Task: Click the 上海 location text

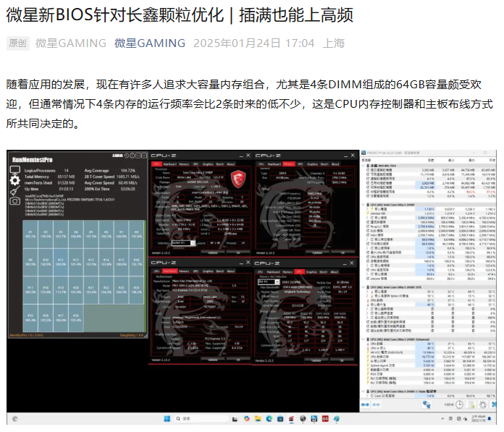Action: 334,43
